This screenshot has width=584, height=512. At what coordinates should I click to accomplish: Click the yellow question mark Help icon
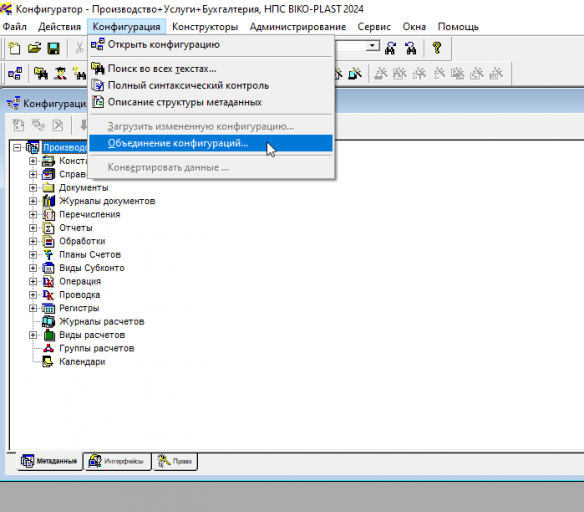pyautogui.click(x=437, y=48)
